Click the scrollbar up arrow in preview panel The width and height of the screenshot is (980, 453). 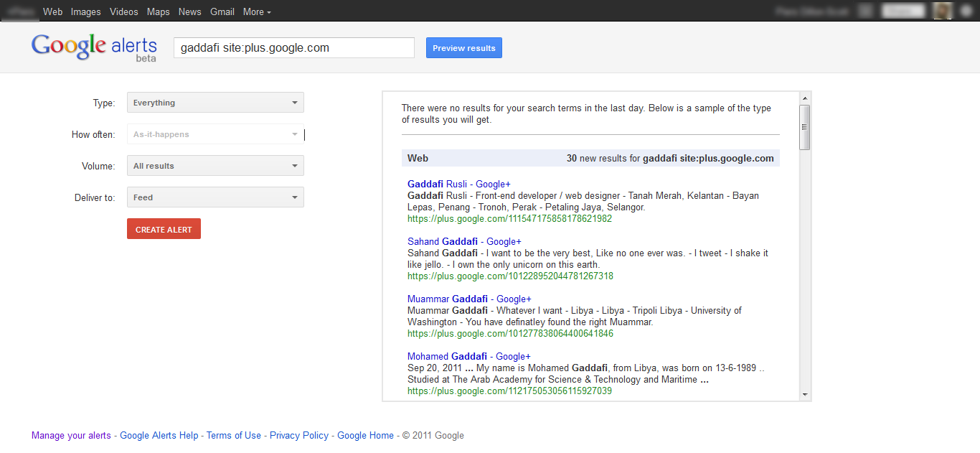click(805, 98)
